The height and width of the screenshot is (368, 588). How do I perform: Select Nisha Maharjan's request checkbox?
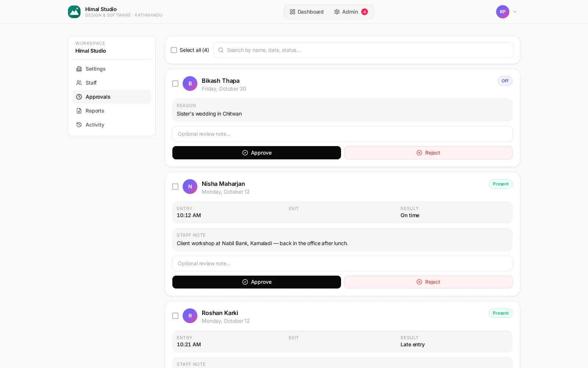(175, 187)
